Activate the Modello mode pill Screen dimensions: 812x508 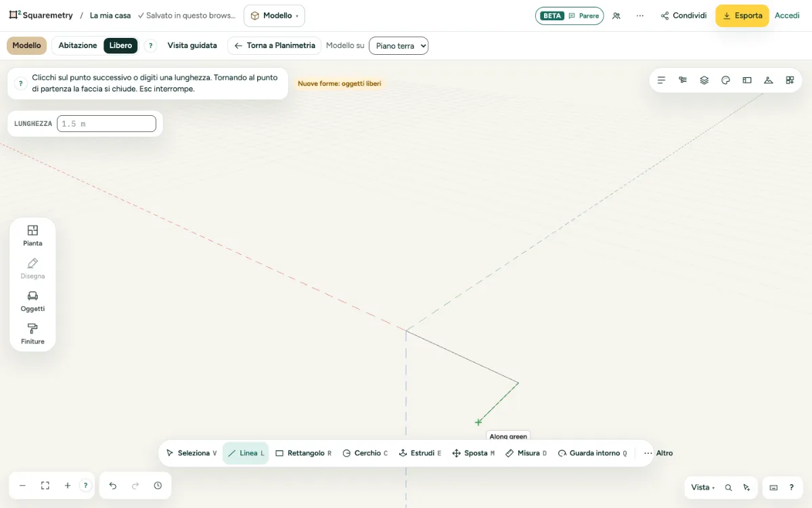[27, 45]
